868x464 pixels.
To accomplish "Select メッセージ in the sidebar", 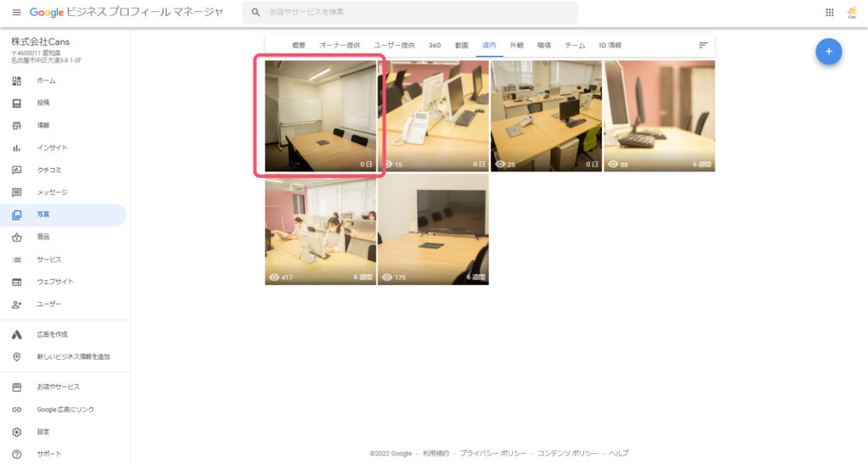I will (x=52, y=193).
